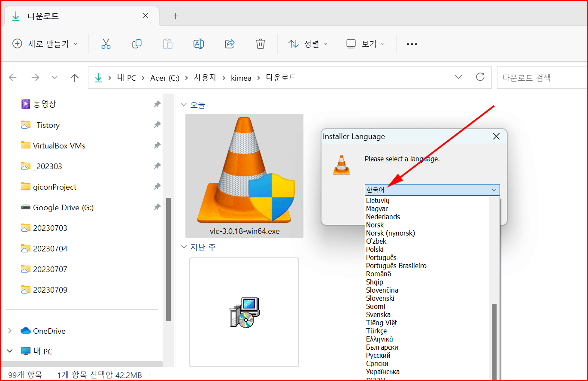The image size is (588, 381).
Task: Refresh the Downloads folder view
Action: pos(480,77)
